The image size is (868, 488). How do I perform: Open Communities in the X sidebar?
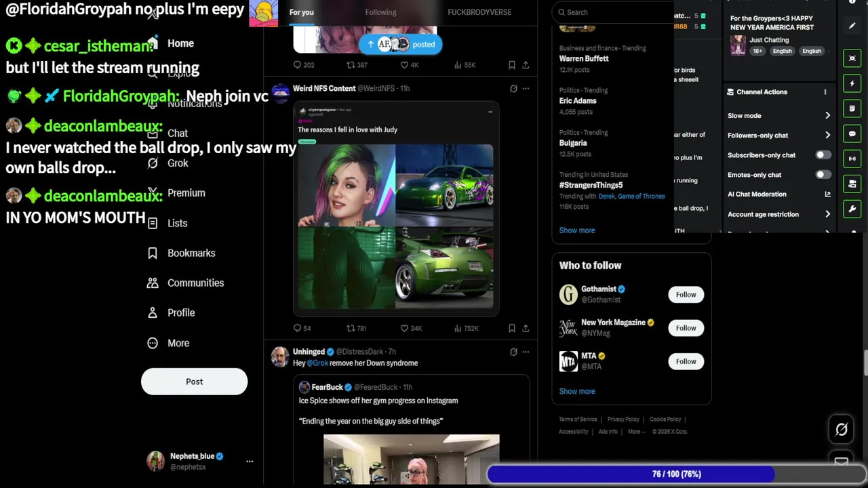(185, 283)
